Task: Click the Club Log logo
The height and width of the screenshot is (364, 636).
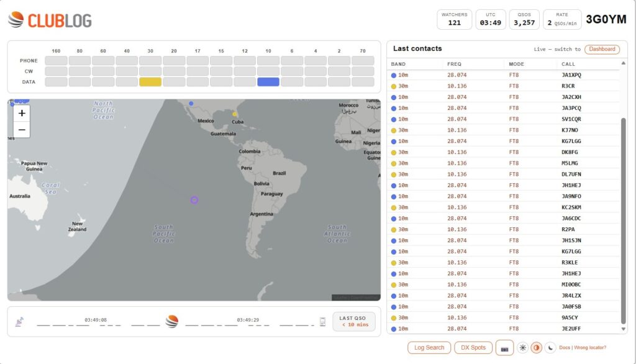Action: tap(50, 20)
